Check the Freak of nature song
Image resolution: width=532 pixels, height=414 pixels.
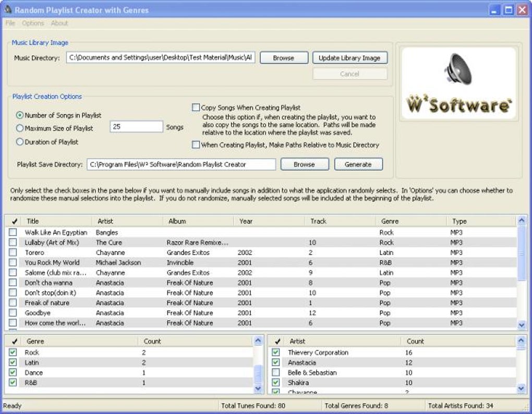tap(13, 303)
